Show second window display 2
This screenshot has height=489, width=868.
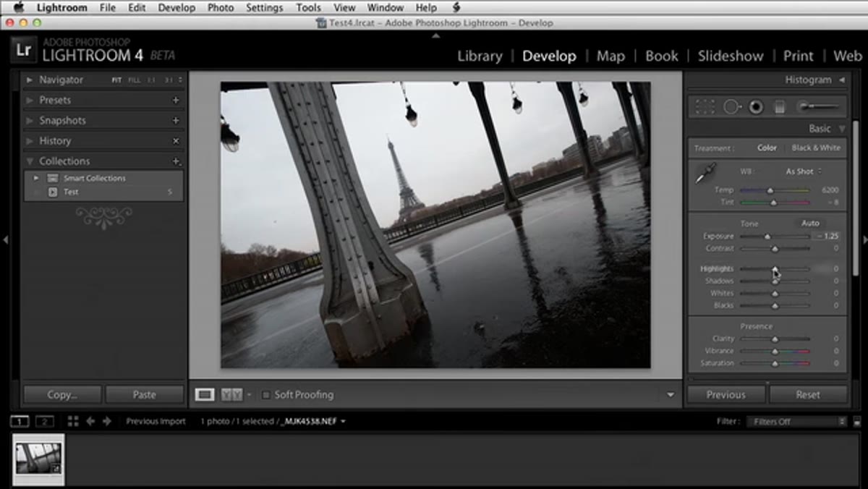45,421
